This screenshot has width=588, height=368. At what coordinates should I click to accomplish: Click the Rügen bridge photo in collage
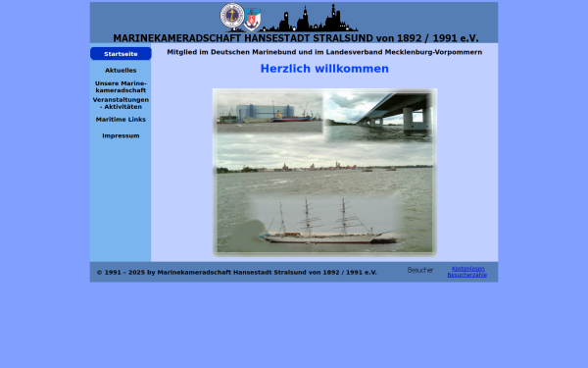[x=378, y=118]
